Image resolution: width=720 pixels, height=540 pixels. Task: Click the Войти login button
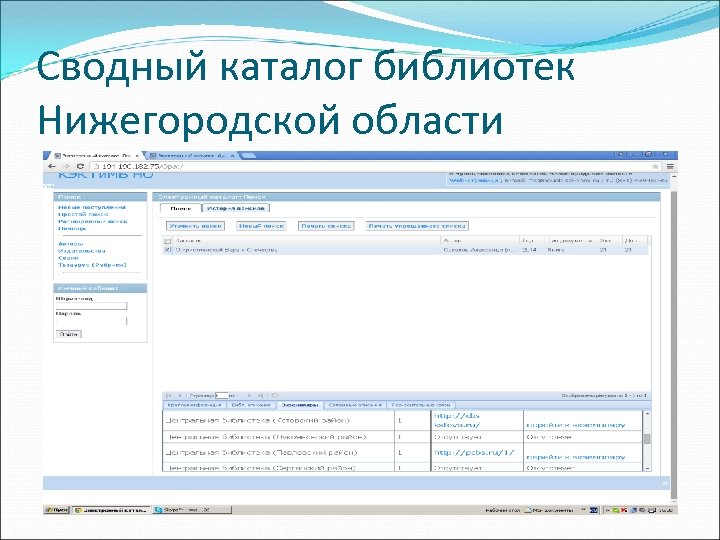click(x=69, y=334)
